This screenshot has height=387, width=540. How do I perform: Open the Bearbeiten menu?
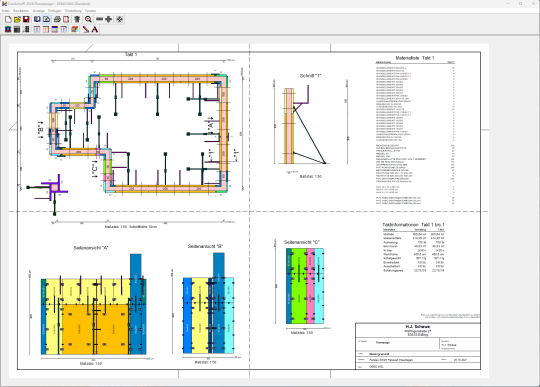click(x=21, y=11)
